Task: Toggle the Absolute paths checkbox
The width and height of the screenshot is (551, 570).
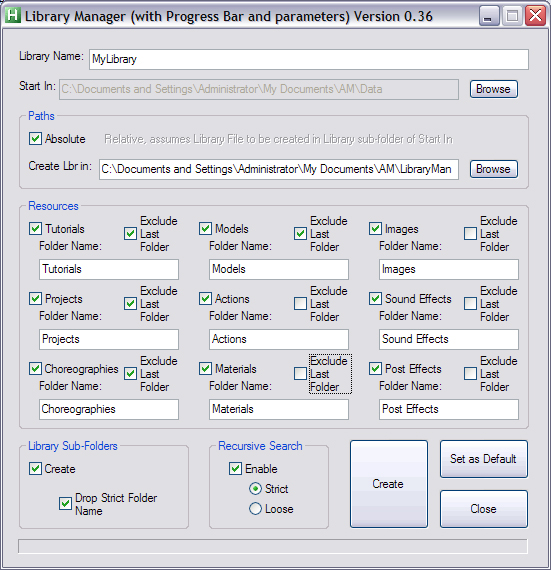Action: pyautogui.click(x=35, y=139)
